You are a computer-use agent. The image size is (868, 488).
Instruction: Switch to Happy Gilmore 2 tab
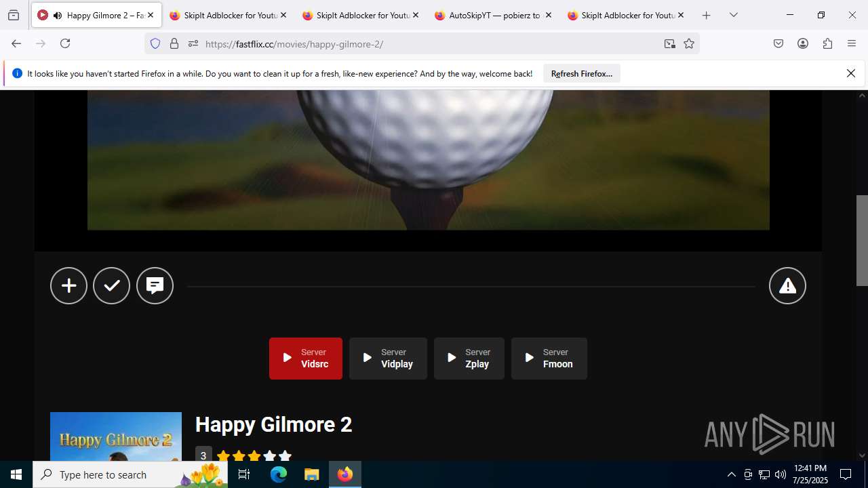[96, 15]
